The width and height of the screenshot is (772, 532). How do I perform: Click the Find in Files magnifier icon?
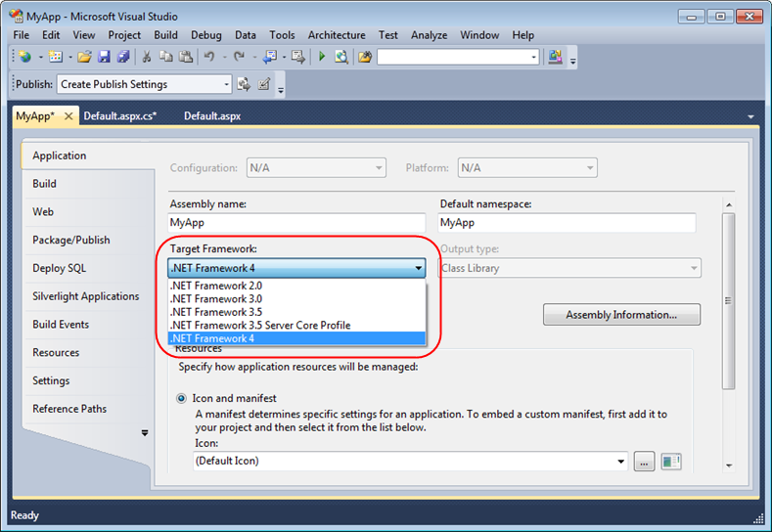pos(341,57)
